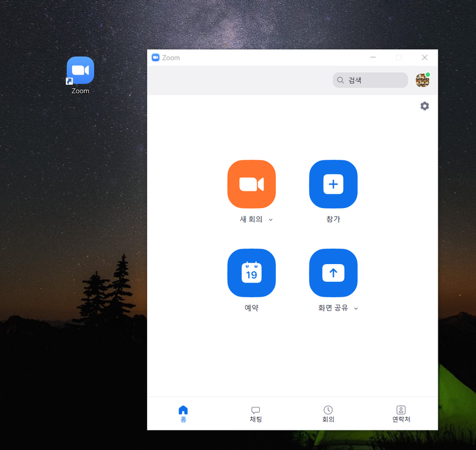Click the Zoom logo in the title bar
This screenshot has width=476, height=450.
point(155,58)
